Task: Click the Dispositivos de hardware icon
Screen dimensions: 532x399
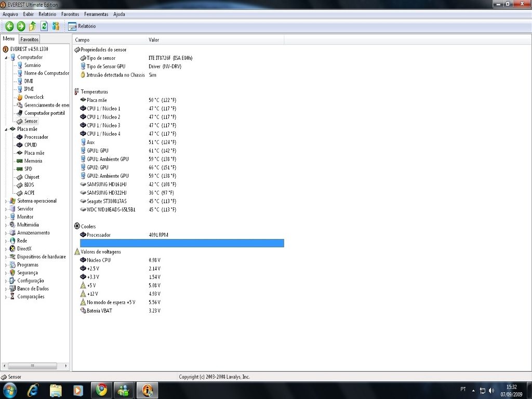Action: (x=12, y=257)
